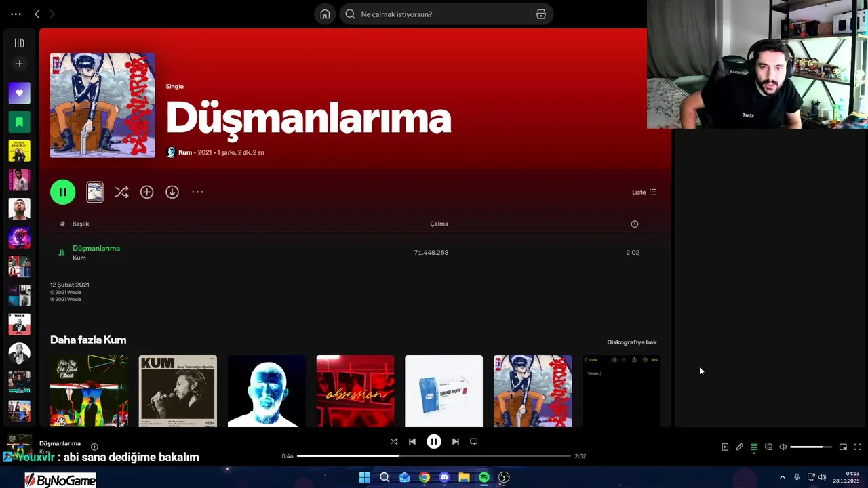
Task: Select the Düşmanlarıma track row title
Action: [96, 248]
